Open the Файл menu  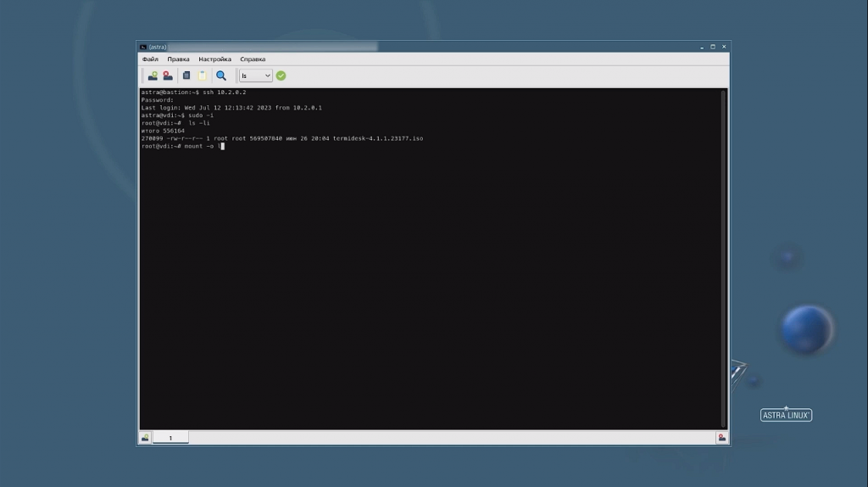coord(150,59)
